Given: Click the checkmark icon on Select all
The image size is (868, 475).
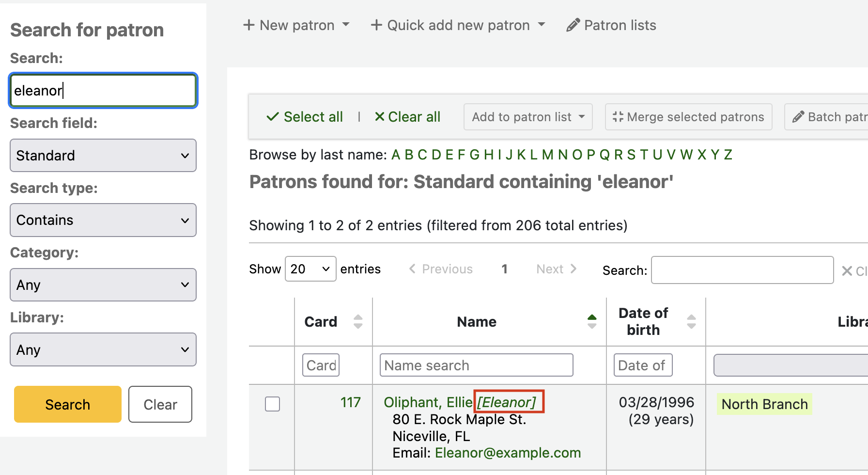Looking at the screenshot, I should click(273, 117).
